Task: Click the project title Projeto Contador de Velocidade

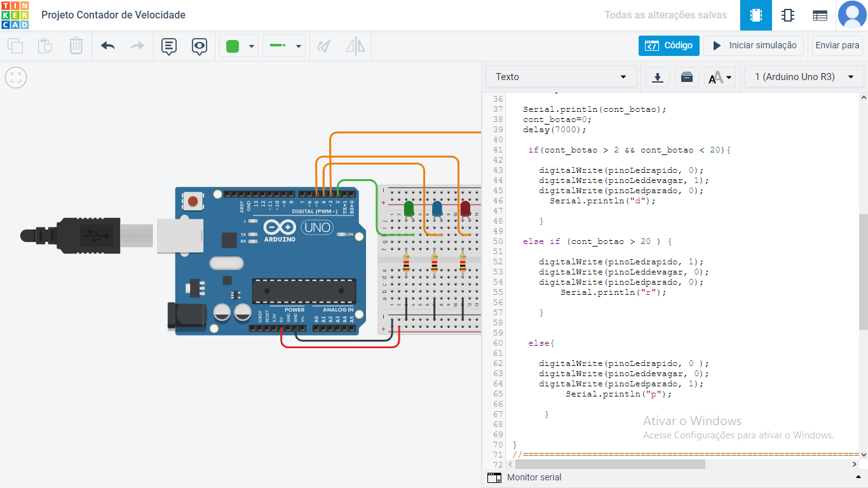Action: [113, 15]
